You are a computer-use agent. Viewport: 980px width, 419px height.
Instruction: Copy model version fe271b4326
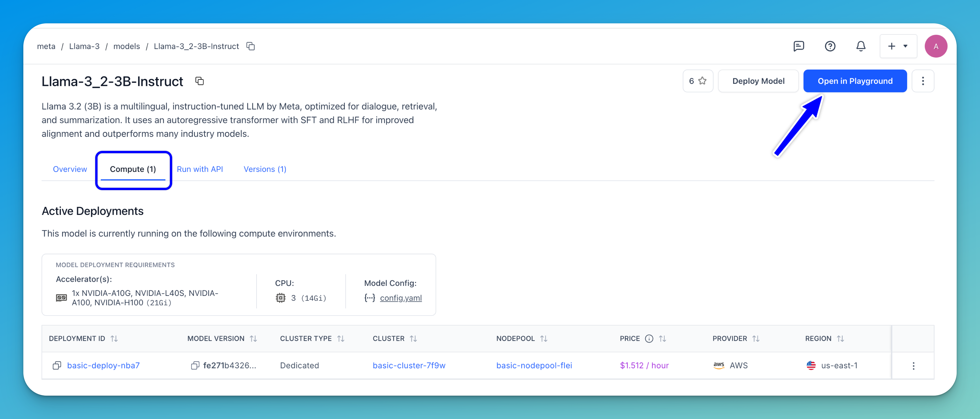tap(195, 365)
